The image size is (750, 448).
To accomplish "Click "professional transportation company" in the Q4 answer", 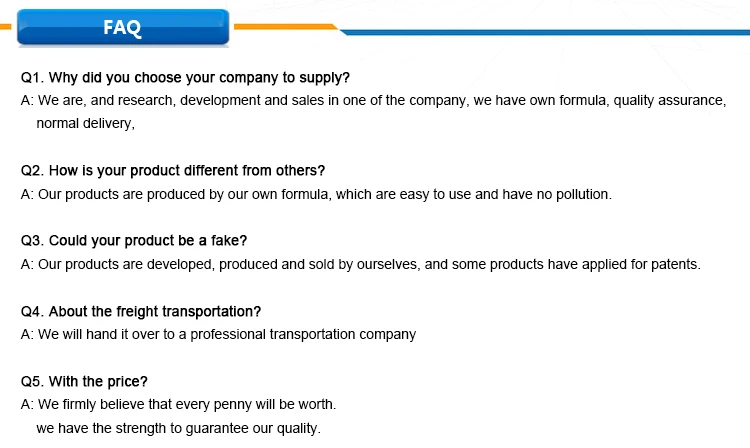I will point(300,334).
